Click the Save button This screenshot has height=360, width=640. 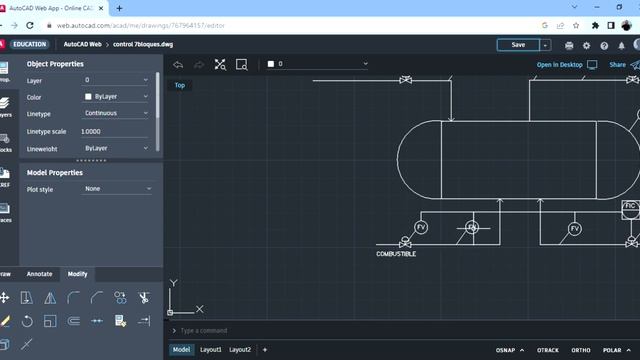coord(518,45)
